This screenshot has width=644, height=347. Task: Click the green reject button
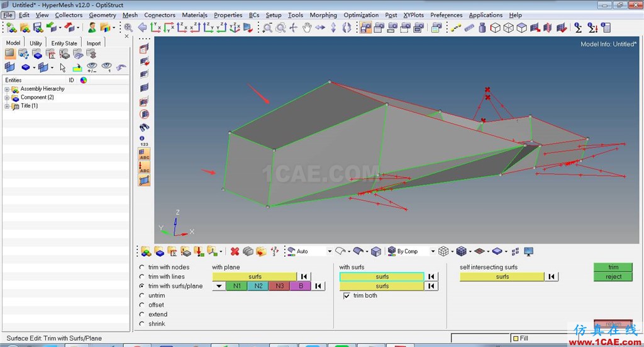click(x=613, y=276)
